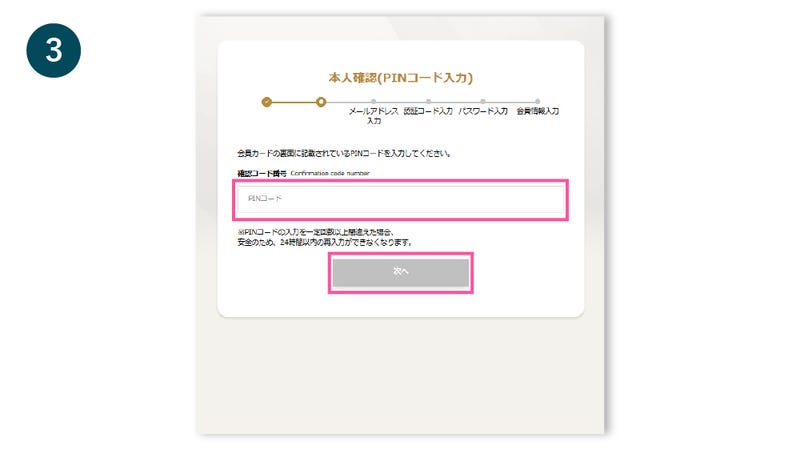Select the パスワード入力 step label
The width and height of the screenshot is (800, 450).
pos(483,111)
